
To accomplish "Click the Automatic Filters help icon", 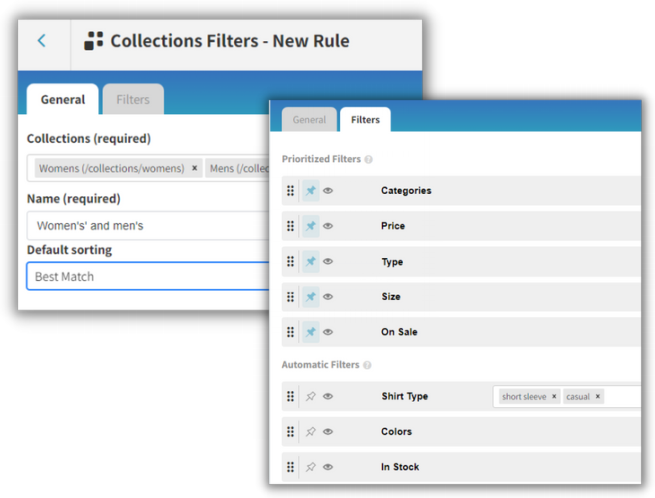I will point(367,365).
